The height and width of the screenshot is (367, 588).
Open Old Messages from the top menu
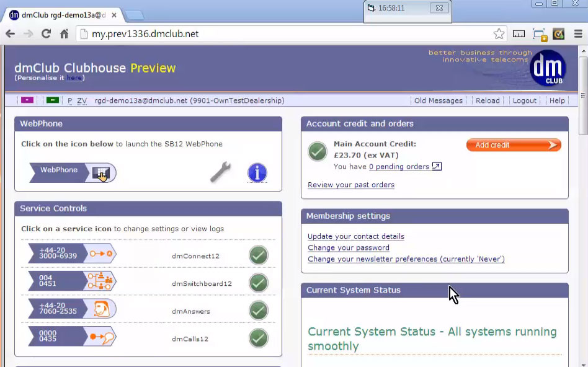pos(438,100)
